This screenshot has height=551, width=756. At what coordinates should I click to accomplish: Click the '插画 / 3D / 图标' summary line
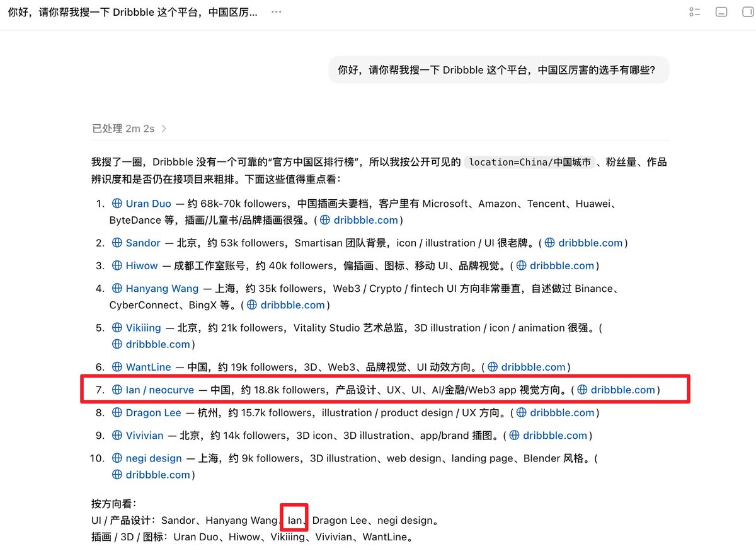253,537
